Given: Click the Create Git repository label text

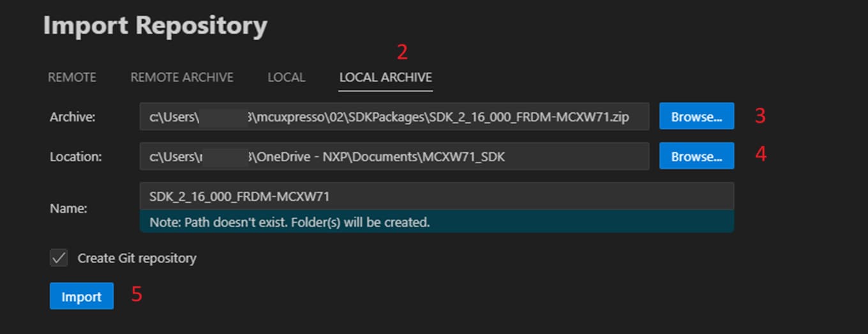Looking at the screenshot, I should pyautogui.click(x=137, y=258).
